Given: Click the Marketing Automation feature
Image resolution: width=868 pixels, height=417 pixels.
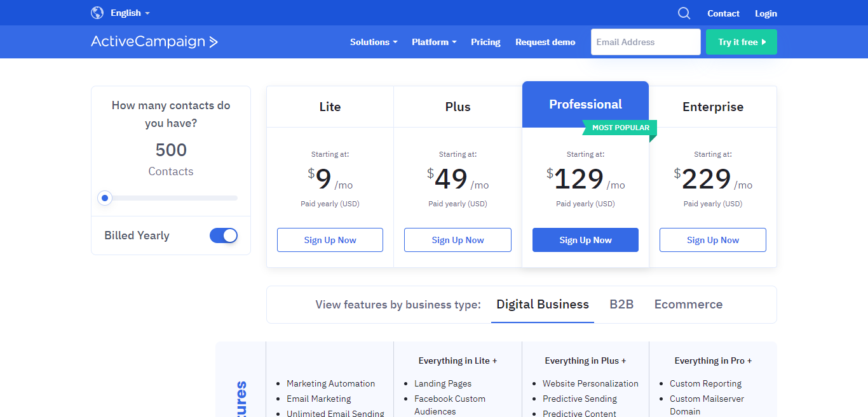Looking at the screenshot, I should click(x=330, y=383).
